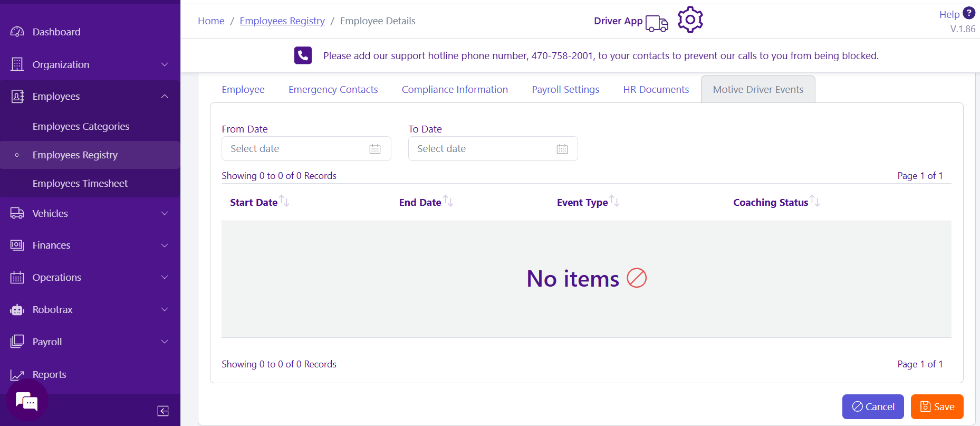The height and width of the screenshot is (426, 980).
Task: Switch to HR Documents tab
Action: coord(656,90)
